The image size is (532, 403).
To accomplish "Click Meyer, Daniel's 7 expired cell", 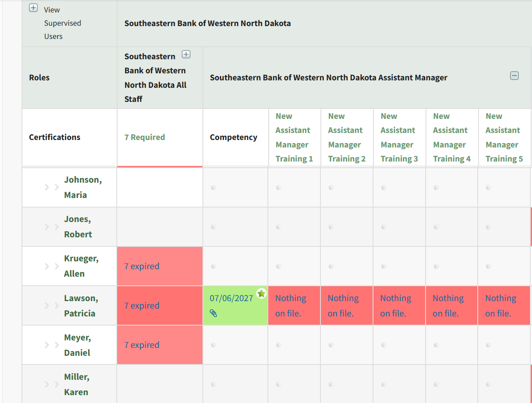I will click(x=160, y=345).
